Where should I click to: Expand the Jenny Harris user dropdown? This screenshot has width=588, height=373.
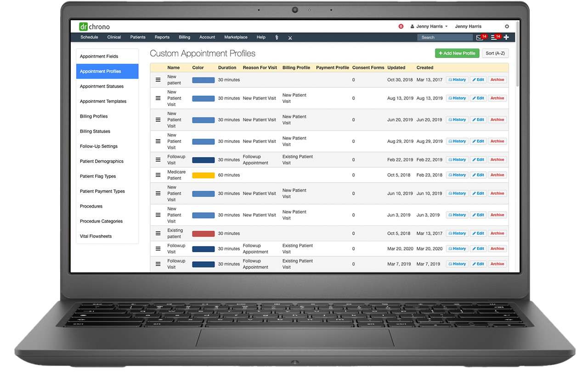tap(429, 27)
